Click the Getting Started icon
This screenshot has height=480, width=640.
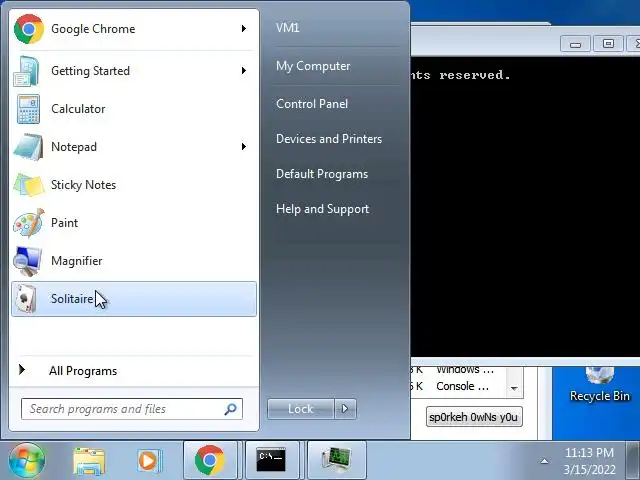click(26, 71)
